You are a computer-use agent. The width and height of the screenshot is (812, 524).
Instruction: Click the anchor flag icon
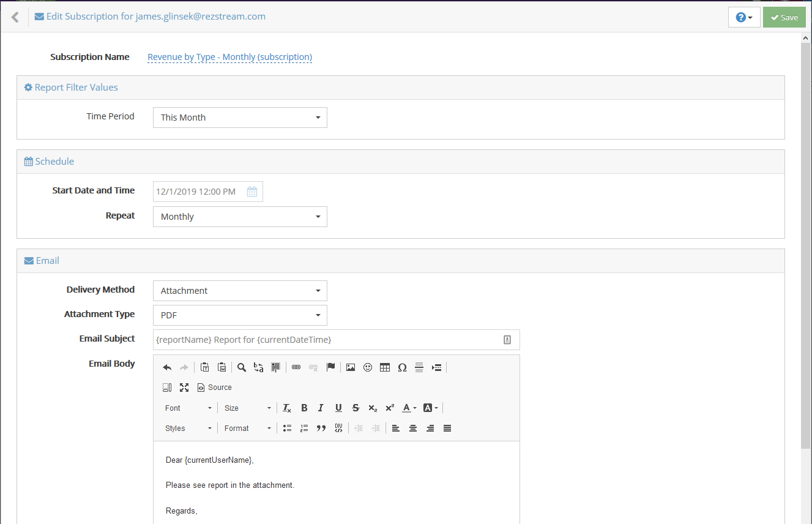tap(330, 367)
